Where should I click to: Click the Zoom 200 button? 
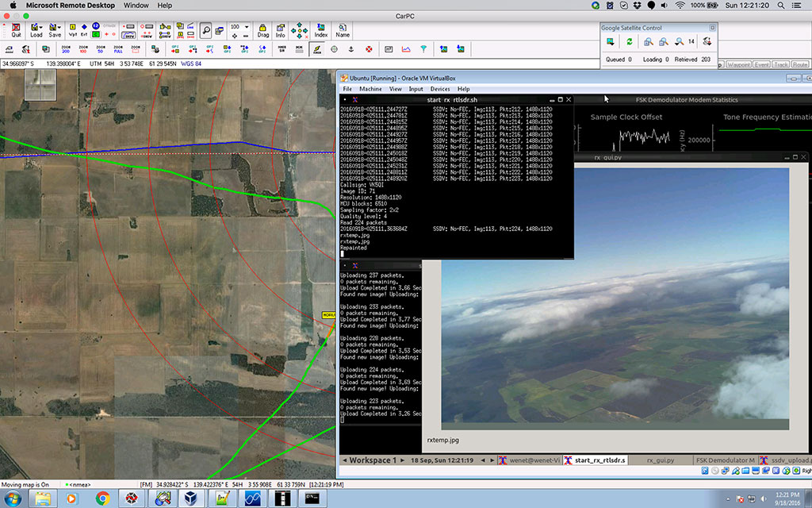pos(66,49)
